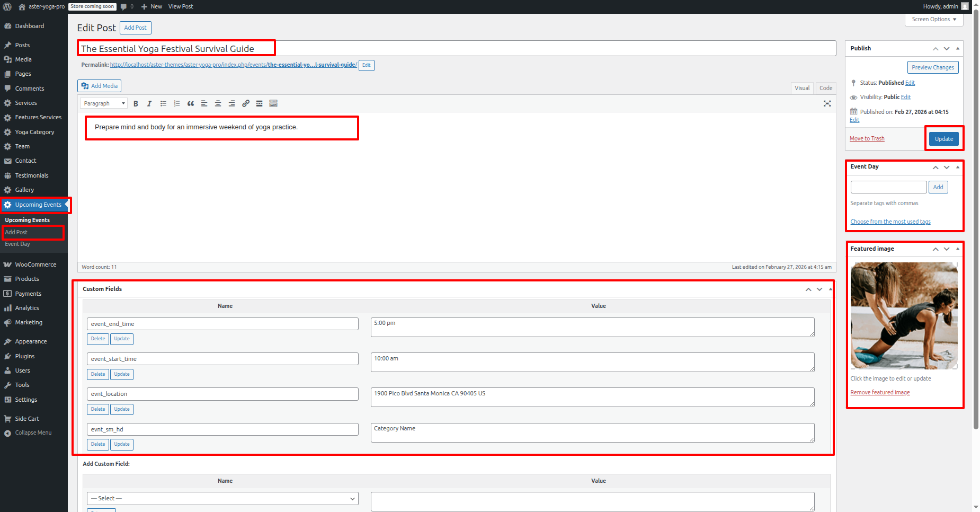Collapse the Featured image panel
980x512 pixels.
957,249
